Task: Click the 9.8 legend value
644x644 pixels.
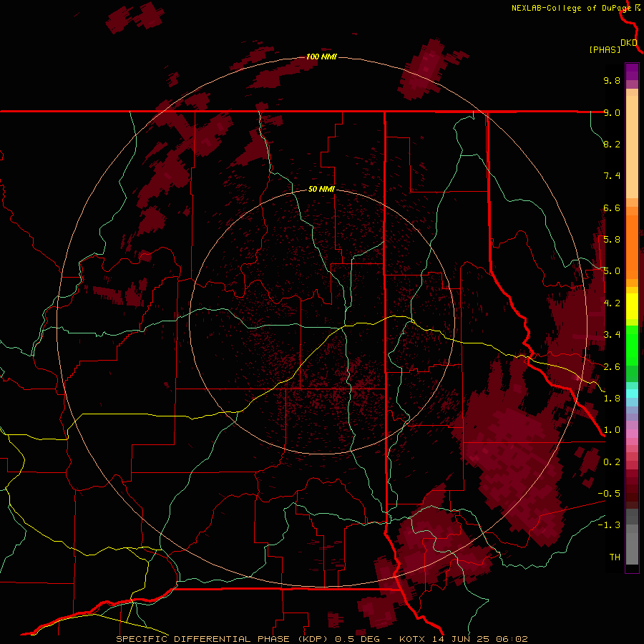Action: pyautogui.click(x=612, y=80)
